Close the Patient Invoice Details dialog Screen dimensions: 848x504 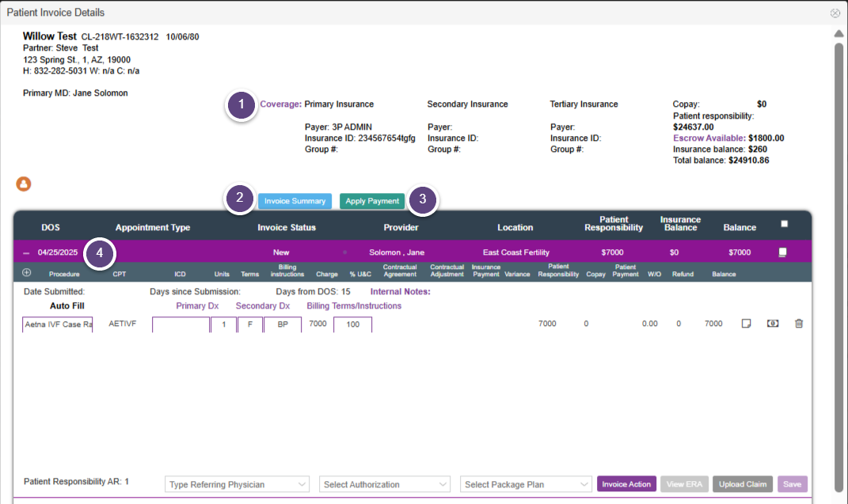(835, 13)
